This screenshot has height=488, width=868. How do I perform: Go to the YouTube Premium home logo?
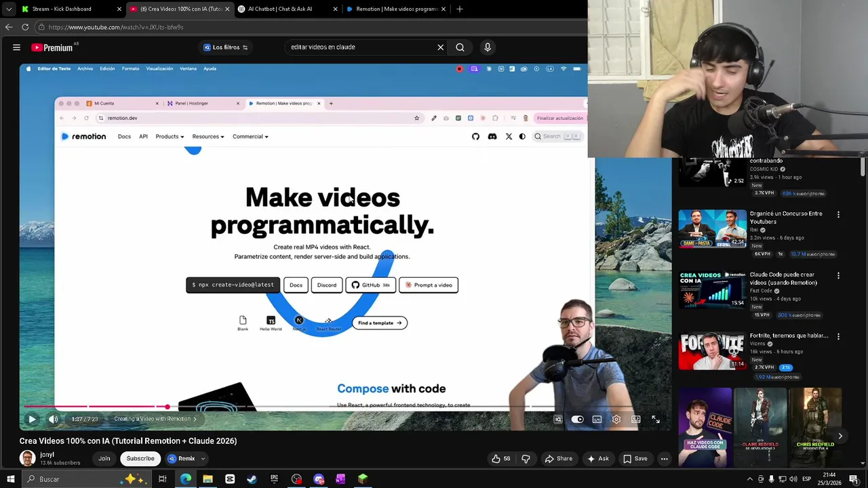click(52, 47)
